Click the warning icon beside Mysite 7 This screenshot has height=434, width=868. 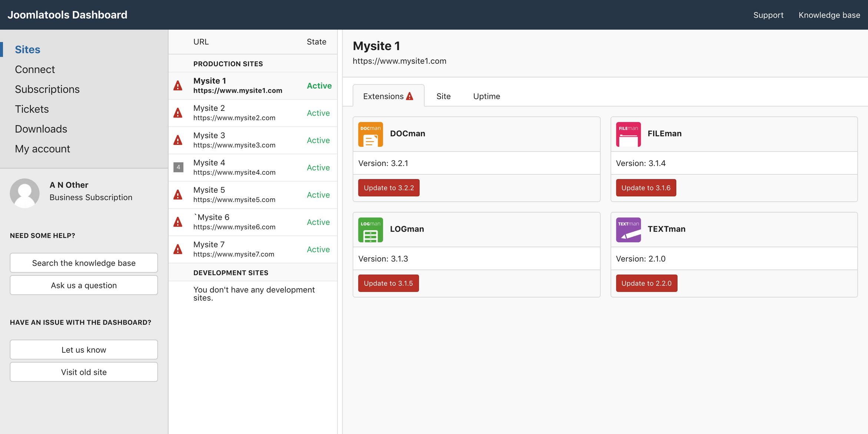(x=178, y=249)
